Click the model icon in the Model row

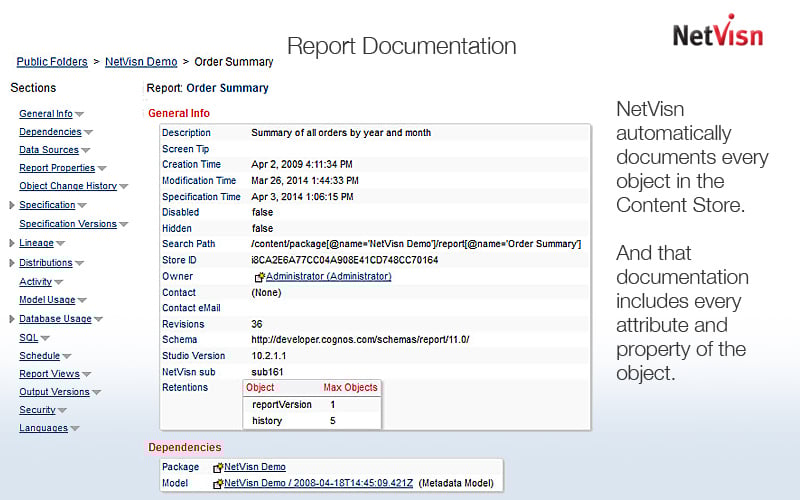click(218, 483)
